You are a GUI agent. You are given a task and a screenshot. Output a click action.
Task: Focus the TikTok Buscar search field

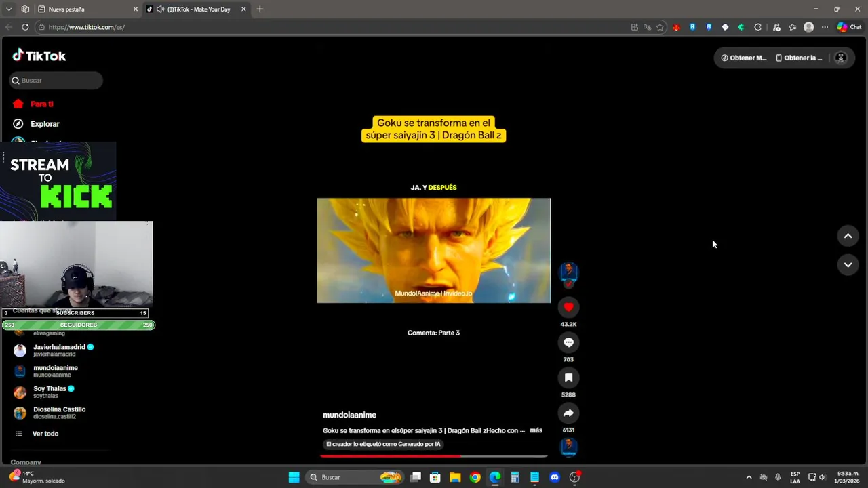click(56, 80)
